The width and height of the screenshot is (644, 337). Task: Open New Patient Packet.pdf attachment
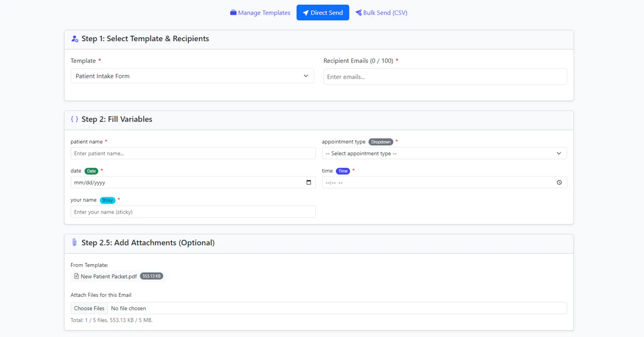[109, 276]
